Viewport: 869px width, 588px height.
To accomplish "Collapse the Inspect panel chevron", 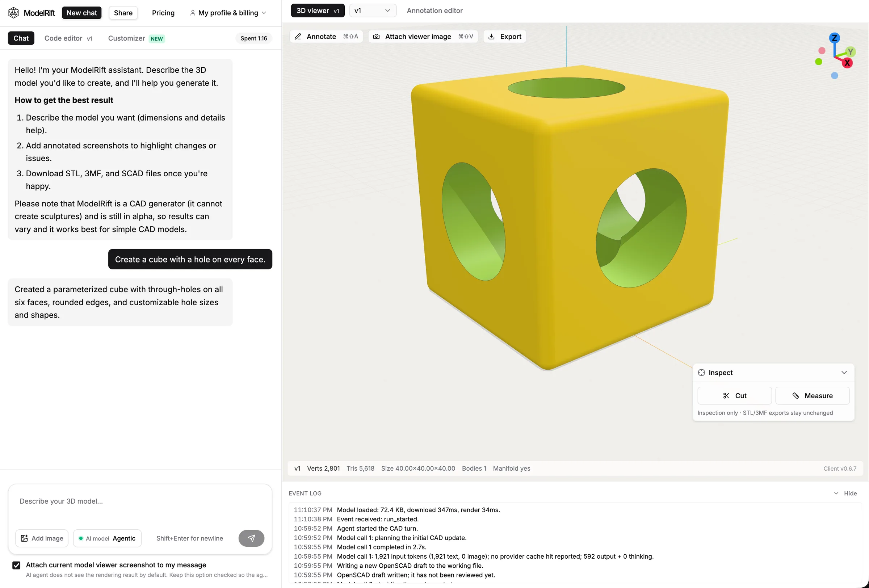I will (844, 373).
